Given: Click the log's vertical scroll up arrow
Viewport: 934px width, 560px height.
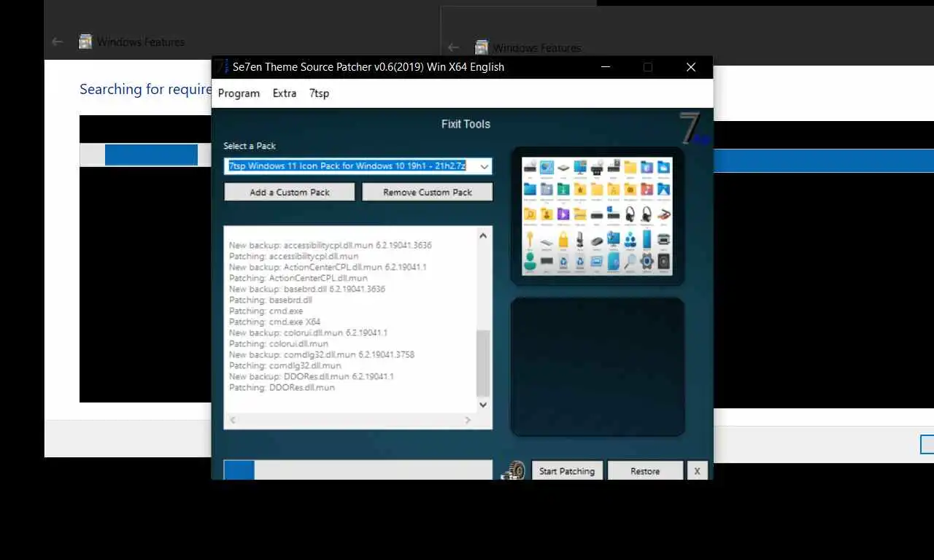Looking at the screenshot, I should point(483,236).
